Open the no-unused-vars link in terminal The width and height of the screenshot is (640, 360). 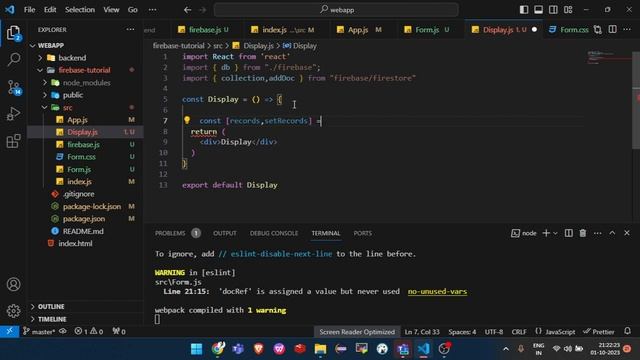click(x=437, y=291)
